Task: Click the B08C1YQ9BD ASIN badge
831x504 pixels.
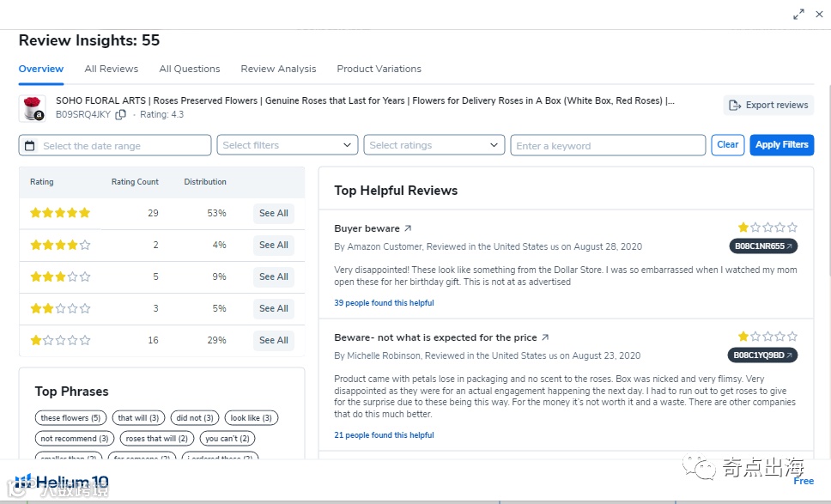Action: (762, 355)
